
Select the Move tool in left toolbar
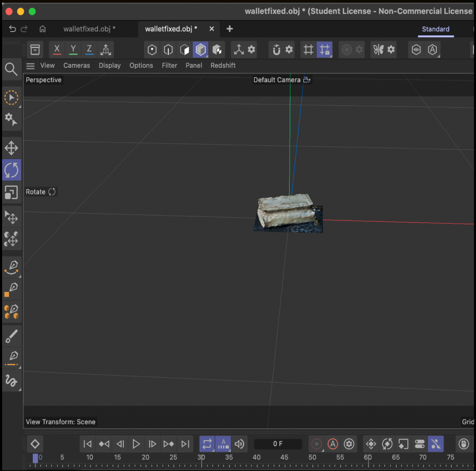11,148
